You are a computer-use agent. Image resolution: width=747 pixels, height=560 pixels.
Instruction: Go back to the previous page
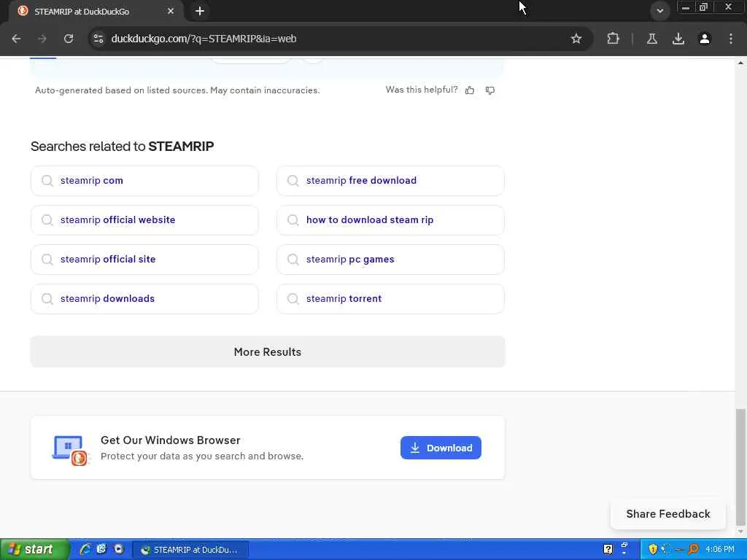pyautogui.click(x=16, y=39)
